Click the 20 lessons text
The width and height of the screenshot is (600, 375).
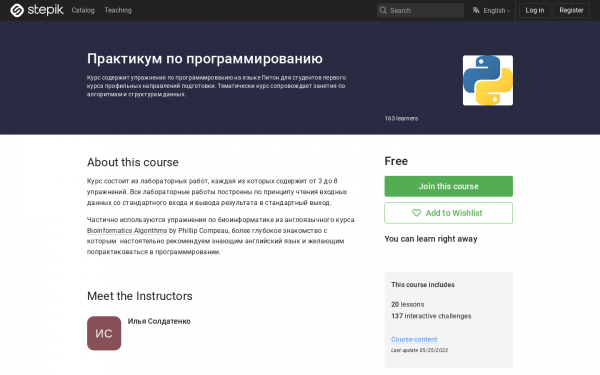pos(408,305)
